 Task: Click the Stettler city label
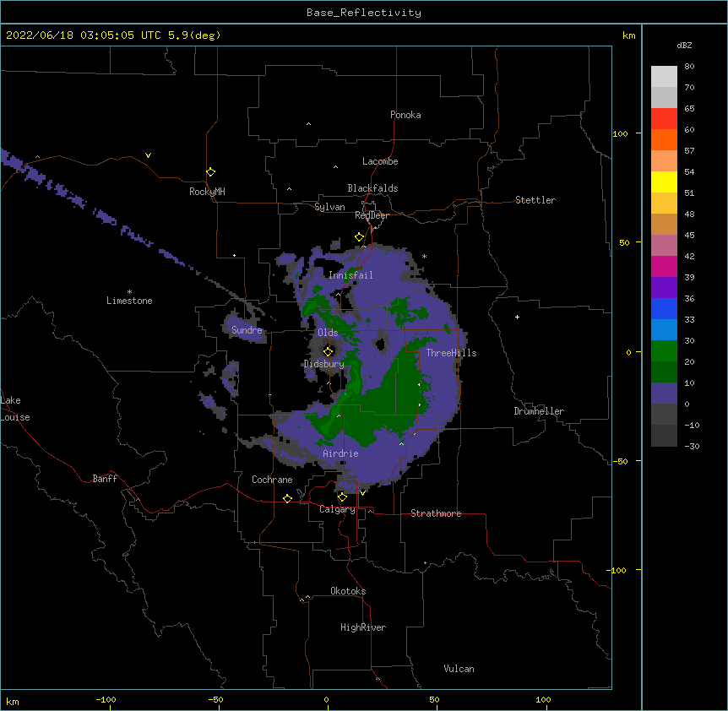(535, 200)
